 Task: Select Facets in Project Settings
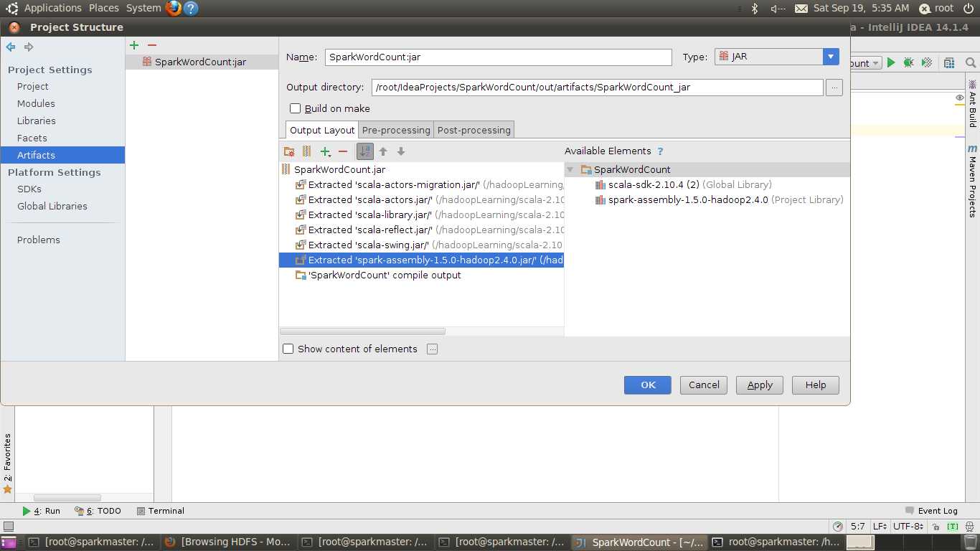[x=32, y=138]
